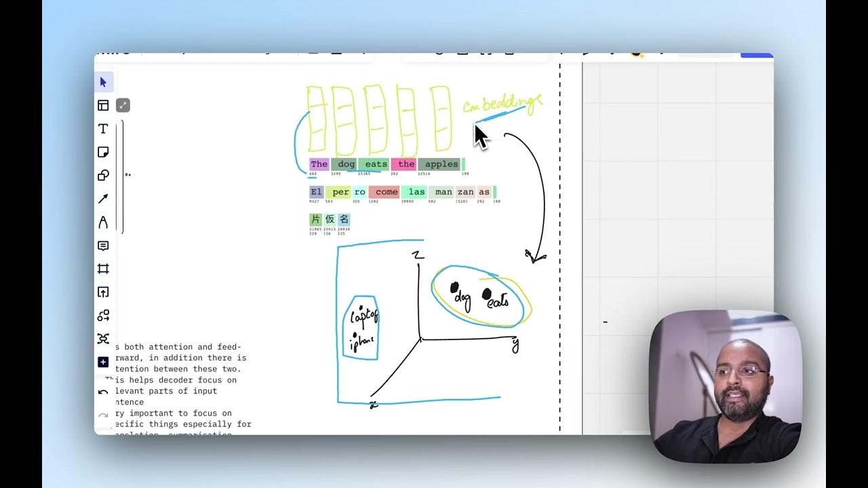Screen dimensions: 868x488
Task: Undo the last action
Action: (103, 392)
